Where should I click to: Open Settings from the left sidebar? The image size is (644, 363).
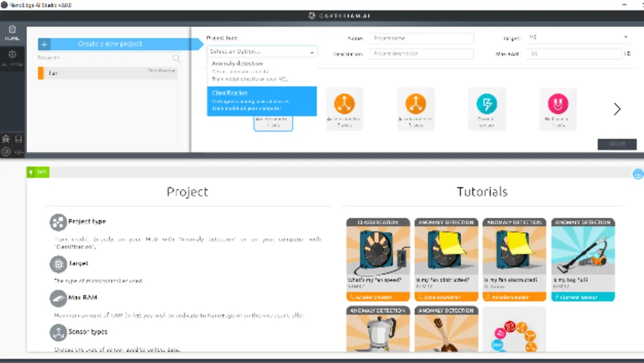coord(12,57)
